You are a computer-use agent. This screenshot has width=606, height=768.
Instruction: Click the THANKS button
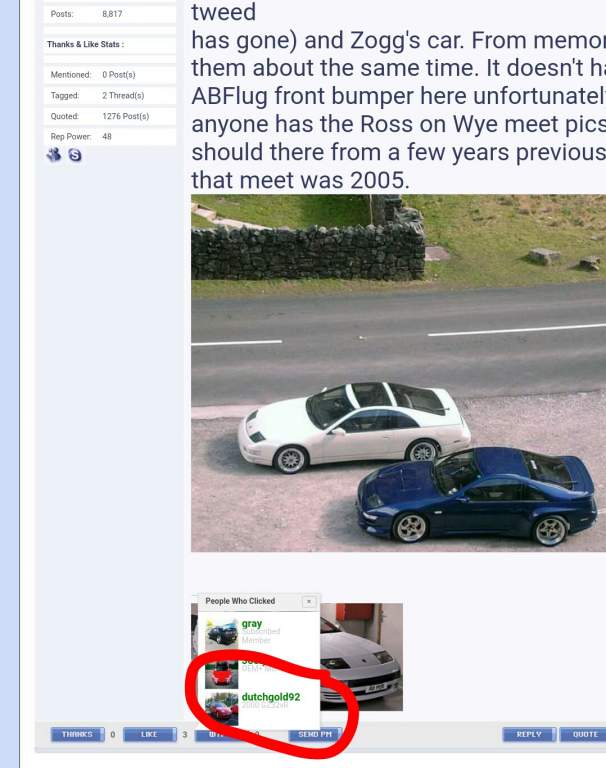pyautogui.click(x=77, y=734)
